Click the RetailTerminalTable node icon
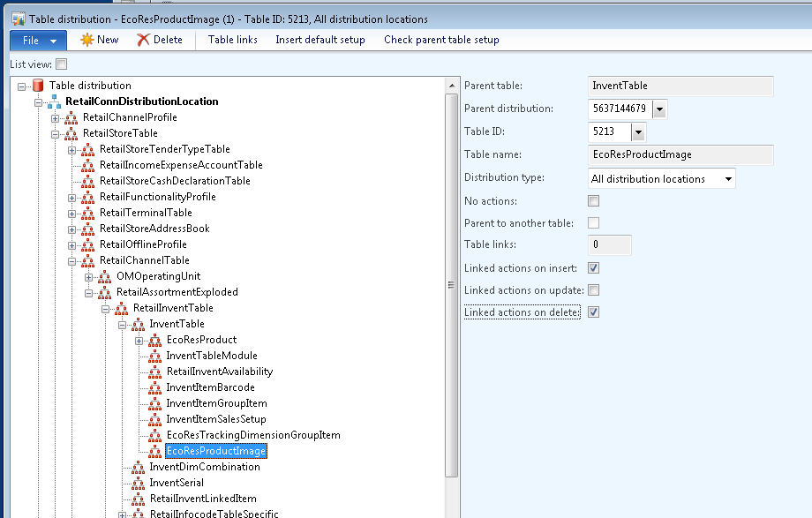The width and height of the screenshot is (812, 518). tap(87, 214)
